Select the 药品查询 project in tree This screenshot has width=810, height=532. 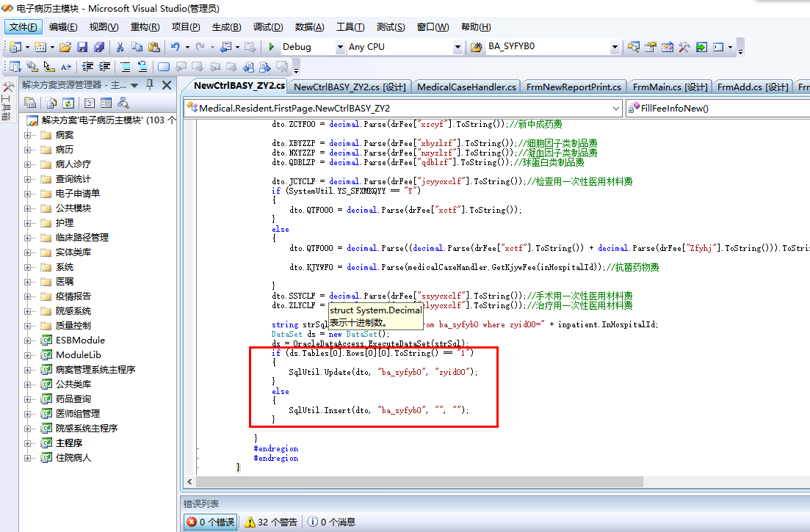tap(73, 399)
